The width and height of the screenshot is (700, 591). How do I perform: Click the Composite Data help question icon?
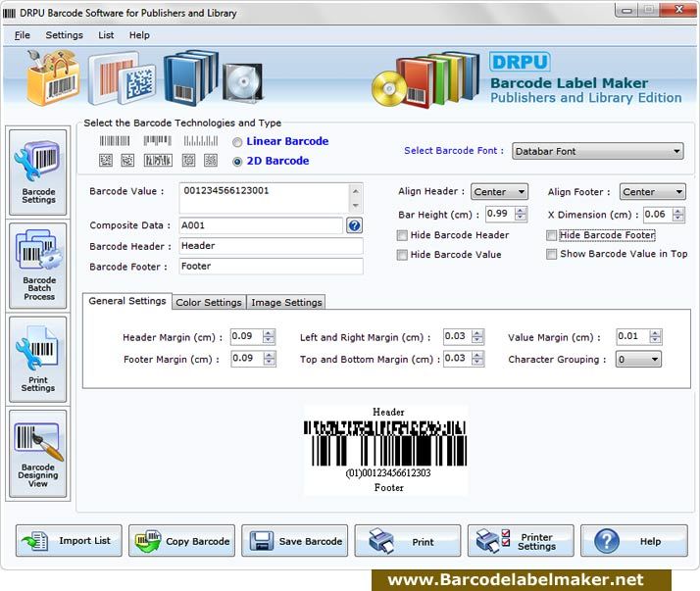(355, 225)
